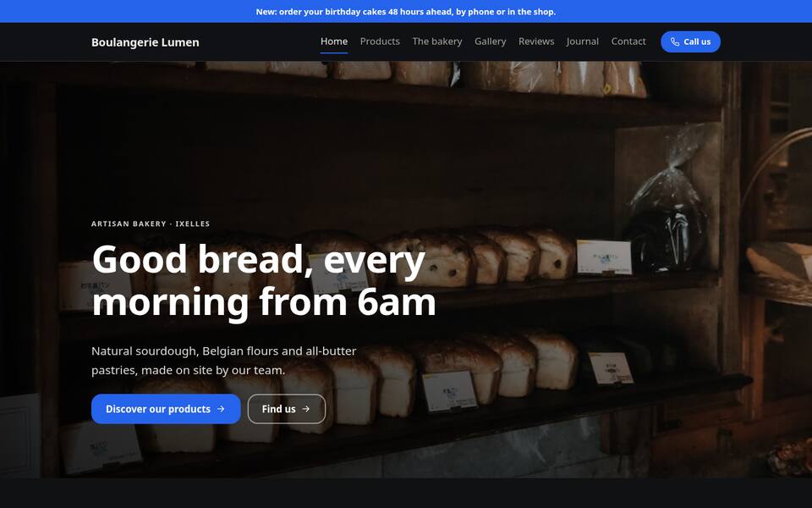Viewport: 812px width, 508px height.
Task: Open the Reviews page
Action: (x=536, y=41)
